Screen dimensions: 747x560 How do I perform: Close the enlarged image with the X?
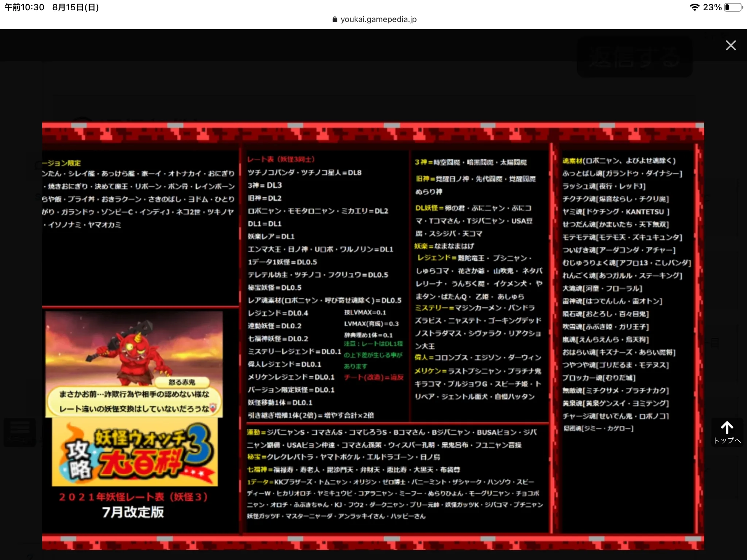coord(731,45)
